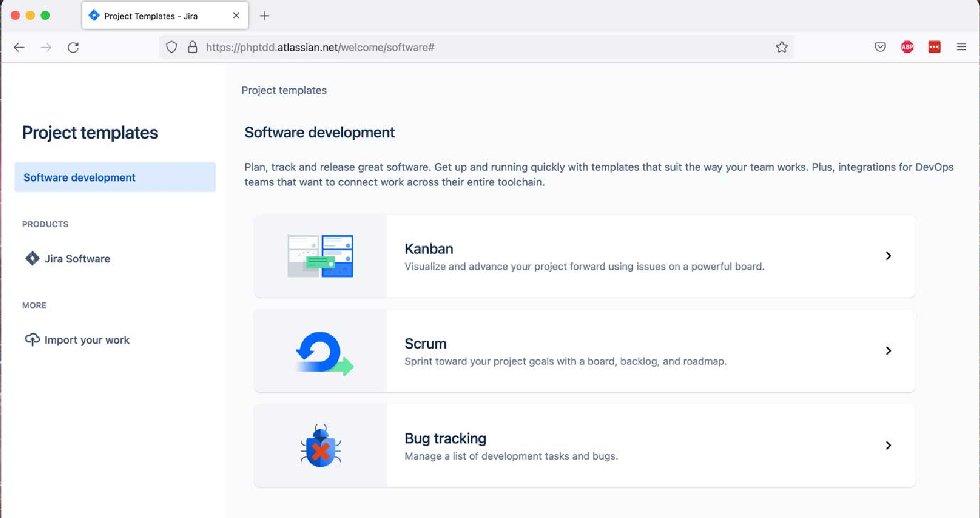The image size is (980, 518).
Task: Open the Import your work link
Action: click(x=87, y=340)
